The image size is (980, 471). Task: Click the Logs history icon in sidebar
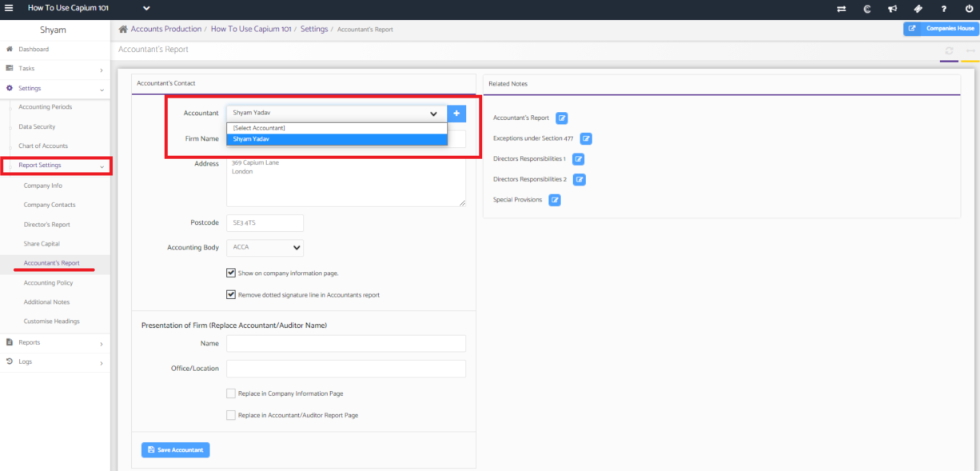point(10,361)
